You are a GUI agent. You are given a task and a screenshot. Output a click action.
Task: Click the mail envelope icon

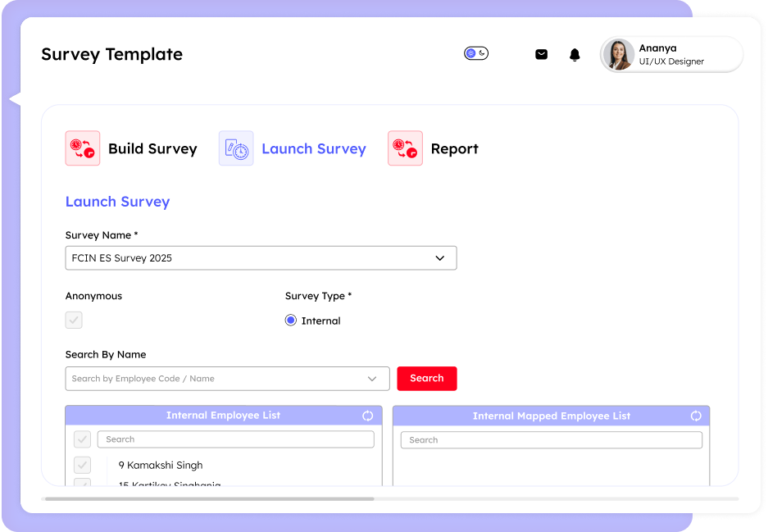(541, 54)
